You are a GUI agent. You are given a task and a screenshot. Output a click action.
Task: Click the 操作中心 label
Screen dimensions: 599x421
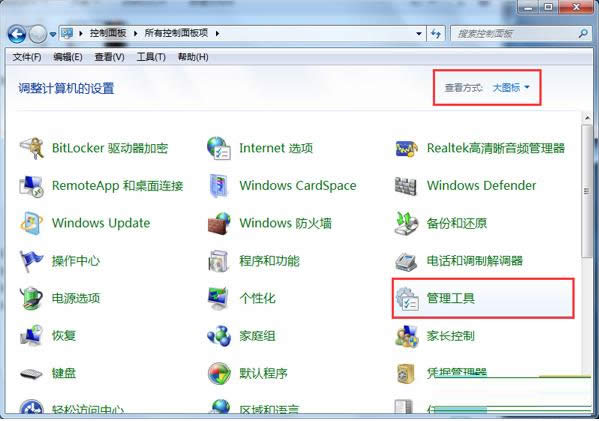[76, 261]
